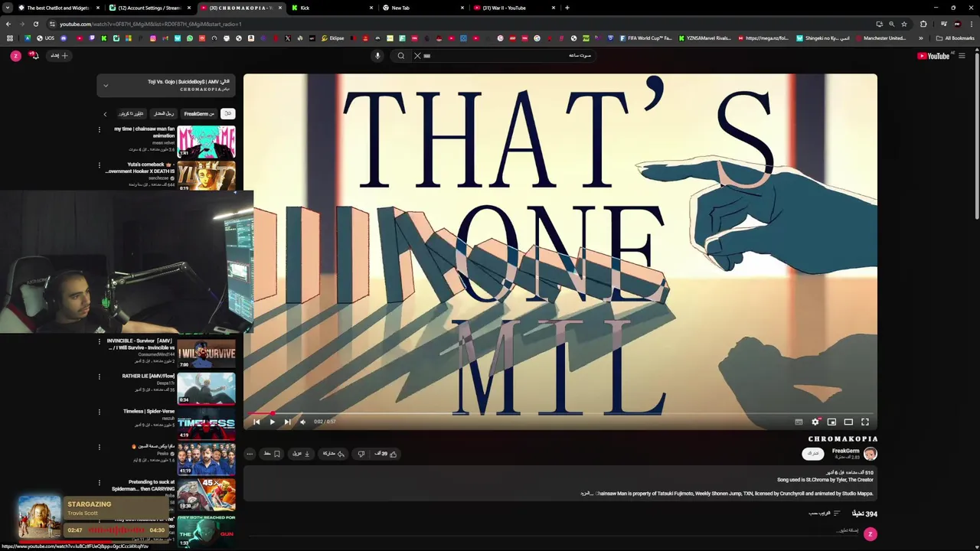Switch to 'War II - YouTube' tab

click(x=514, y=8)
